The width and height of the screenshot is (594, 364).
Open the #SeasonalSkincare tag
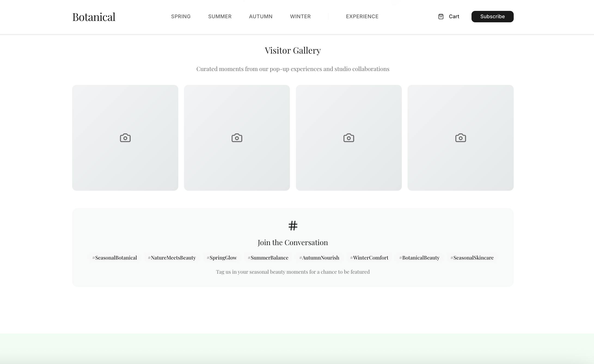click(472, 258)
